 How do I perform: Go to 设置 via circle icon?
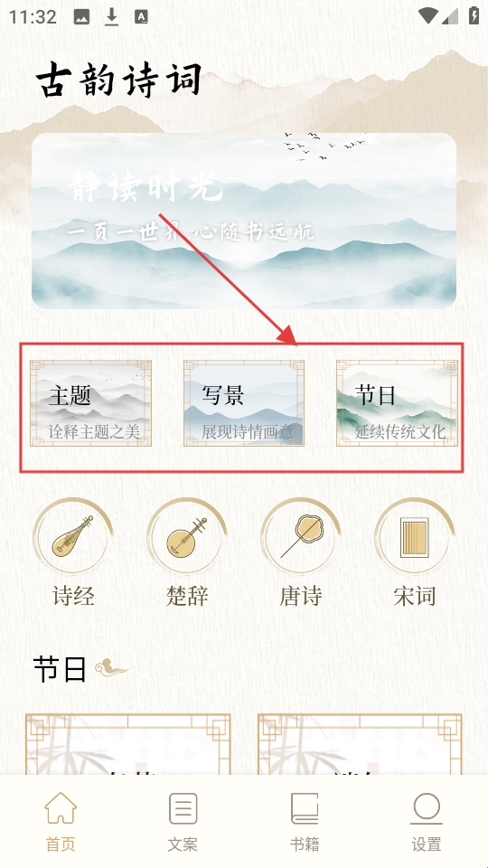click(426, 808)
